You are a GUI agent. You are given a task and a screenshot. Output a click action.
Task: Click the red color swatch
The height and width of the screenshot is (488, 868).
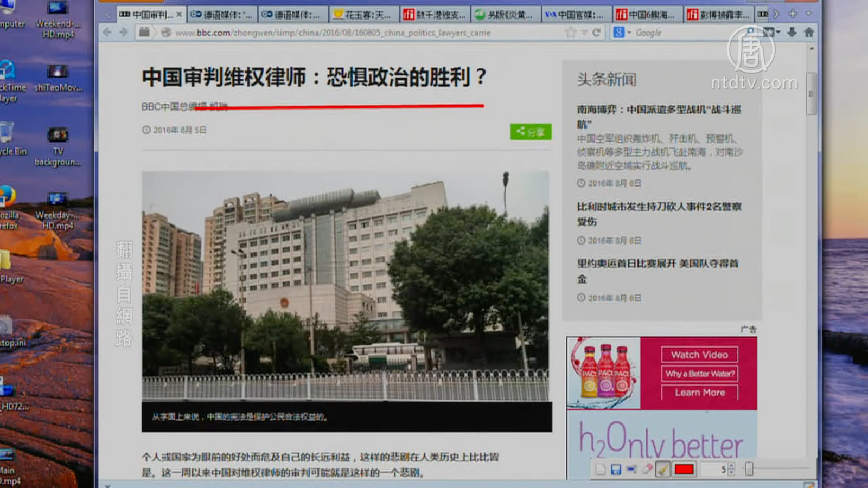(684, 469)
